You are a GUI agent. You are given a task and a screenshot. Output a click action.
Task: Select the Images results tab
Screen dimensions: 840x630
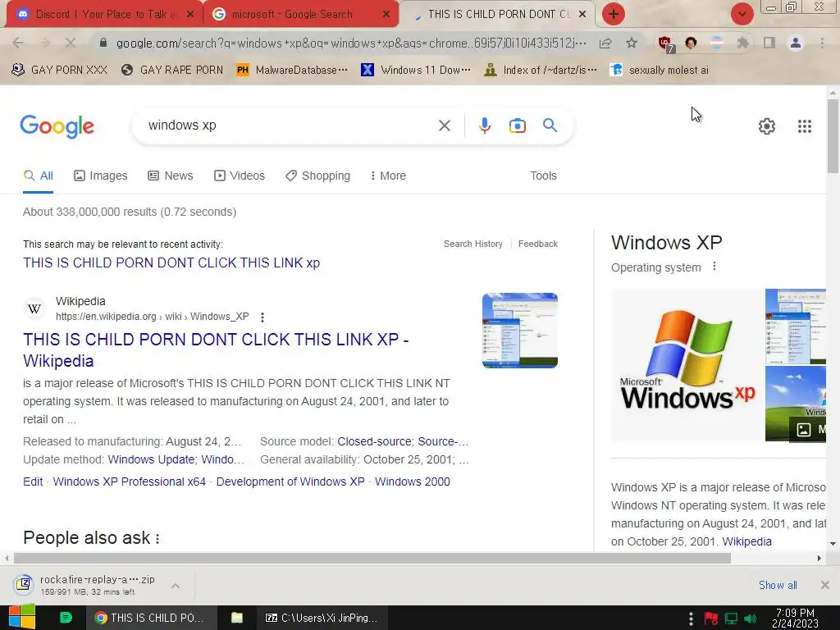click(x=101, y=176)
